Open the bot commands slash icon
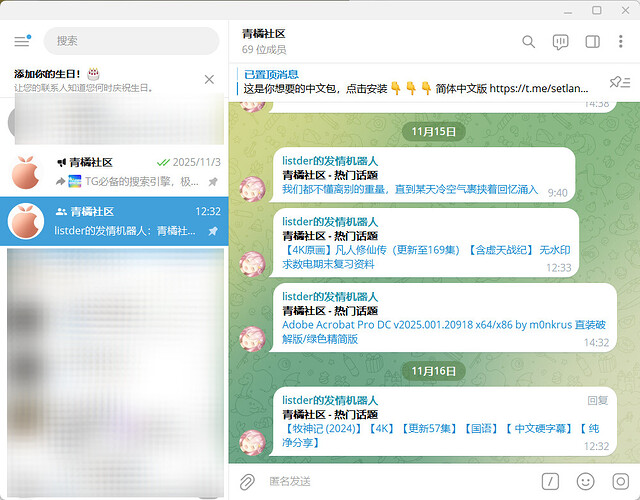Viewport: 640px width, 500px height. pos(550,481)
